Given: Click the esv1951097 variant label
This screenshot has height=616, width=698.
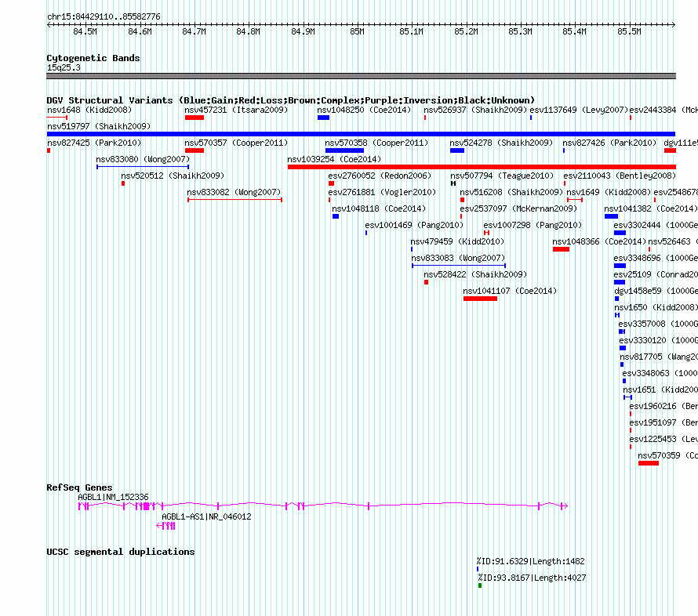Looking at the screenshot, I should click(663, 422).
